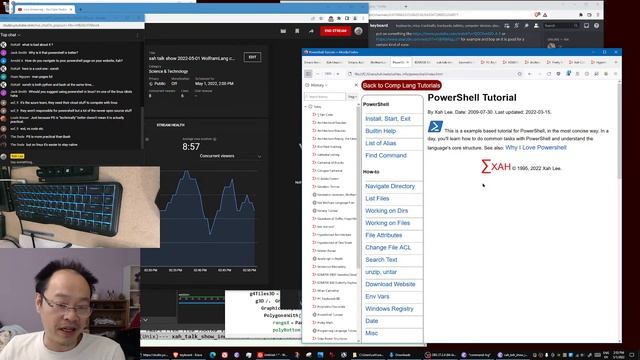The height and width of the screenshot is (360, 640).
Task: Open the Date tutorial page
Action: tap(371, 321)
